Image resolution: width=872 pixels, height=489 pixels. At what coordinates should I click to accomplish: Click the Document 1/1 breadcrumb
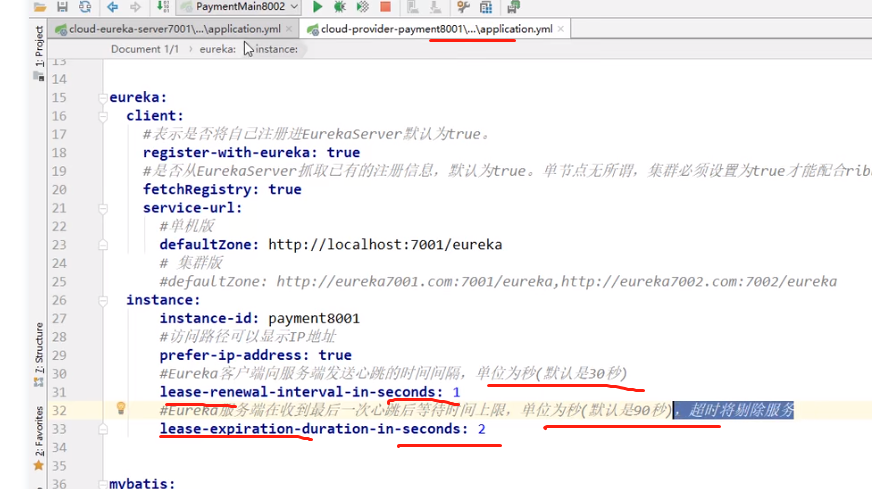(x=145, y=49)
